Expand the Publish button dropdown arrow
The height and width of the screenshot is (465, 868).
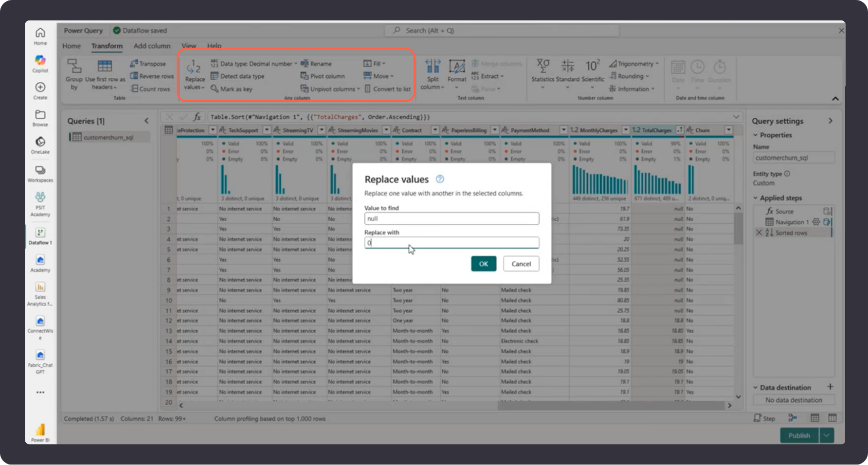[x=827, y=435]
